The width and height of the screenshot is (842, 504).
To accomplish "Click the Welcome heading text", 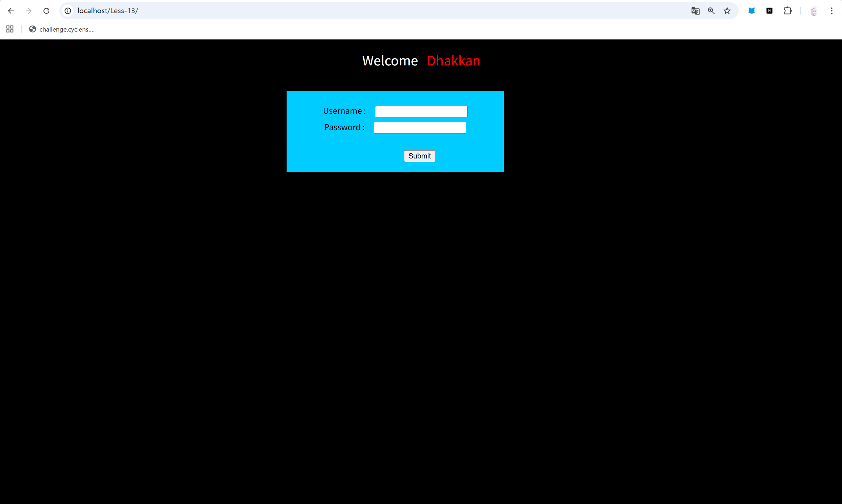I will point(390,61).
